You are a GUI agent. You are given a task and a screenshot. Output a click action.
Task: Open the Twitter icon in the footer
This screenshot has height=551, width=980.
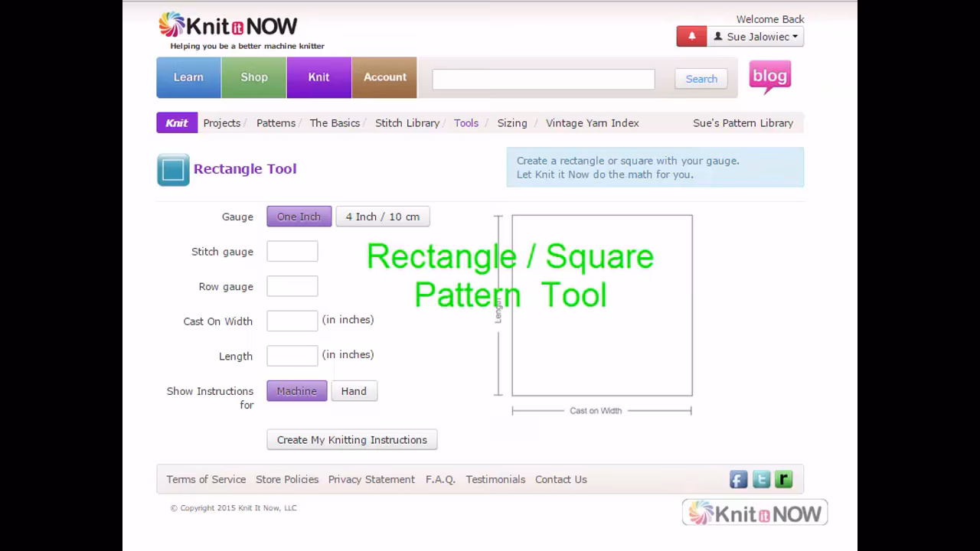coord(761,480)
